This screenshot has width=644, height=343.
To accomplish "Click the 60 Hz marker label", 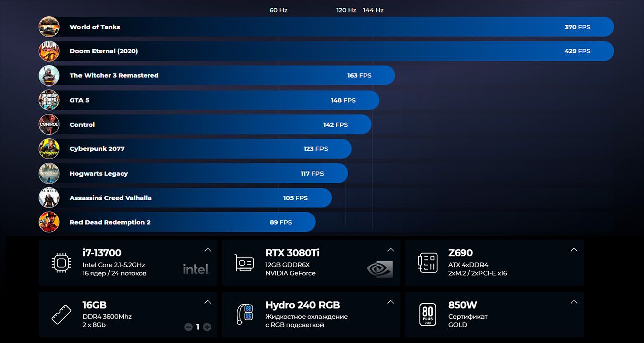I will [278, 10].
